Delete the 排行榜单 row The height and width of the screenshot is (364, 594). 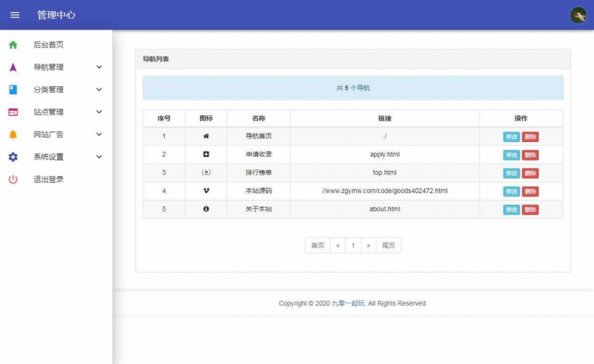click(530, 173)
